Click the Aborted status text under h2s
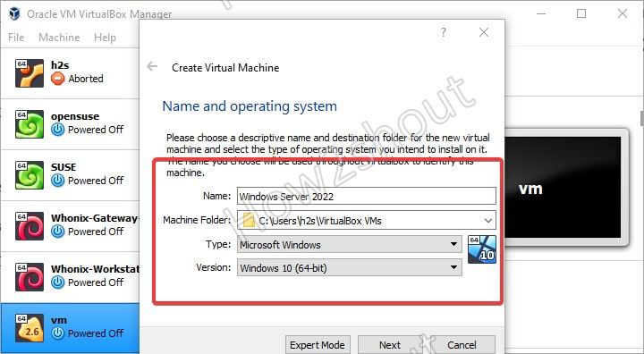The image size is (644, 354). (x=86, y=79)
